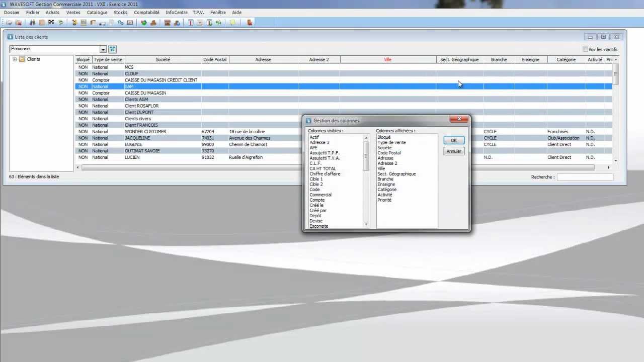Image resolution: width=644 pixels, height=362 pixels.
Task: Open the Fichier menu
Action: coord(33,13)
